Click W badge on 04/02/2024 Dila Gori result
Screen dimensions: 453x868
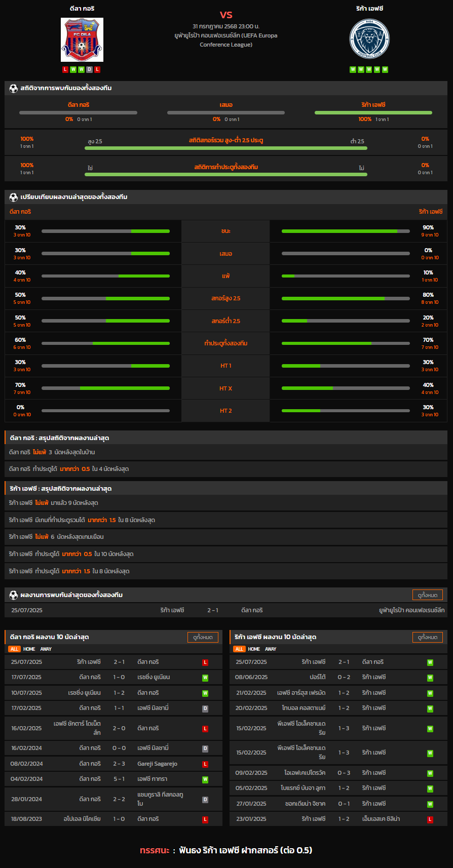pos(205,779)
